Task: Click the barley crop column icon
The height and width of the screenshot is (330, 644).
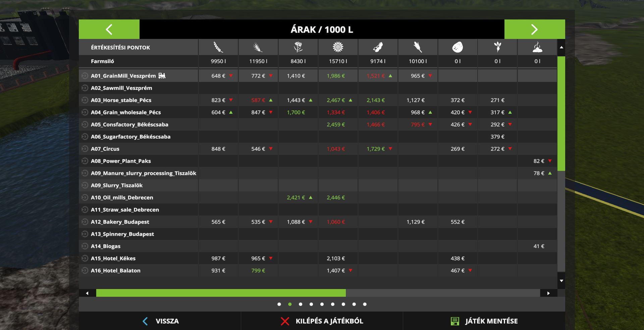Action: point(258,47)
